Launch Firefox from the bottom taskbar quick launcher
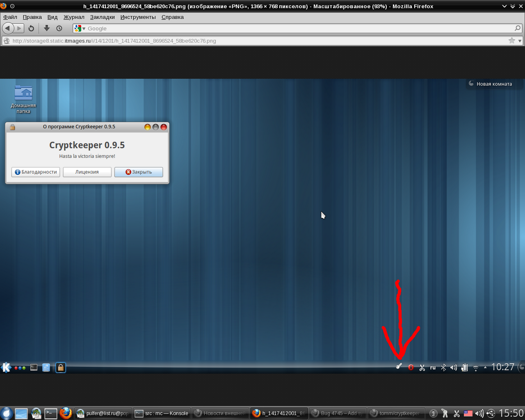Viewport: 525px width, 420px height. [66, 413]
